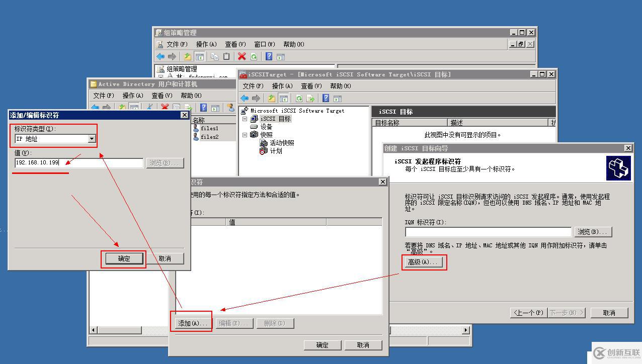The width and height of the screenshot is (642, 364).
Task: Click Help icon in Active Directory Users toolbar
Action: coord(203,107)
